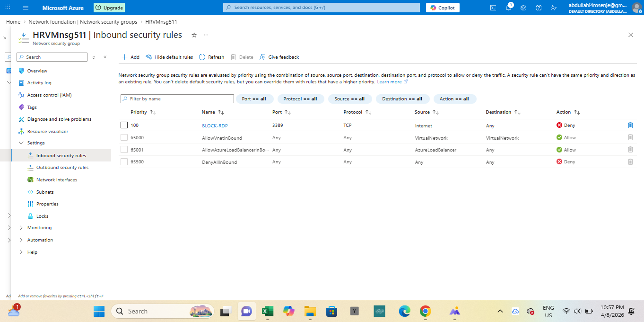Sort by Destination column arrows
This screenshot has height=322, width=644.
517,112
